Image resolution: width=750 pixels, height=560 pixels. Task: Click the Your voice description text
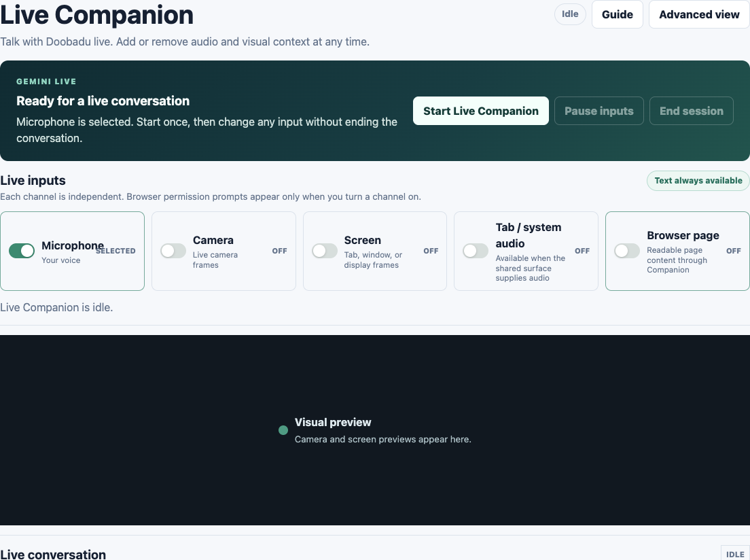60,260
